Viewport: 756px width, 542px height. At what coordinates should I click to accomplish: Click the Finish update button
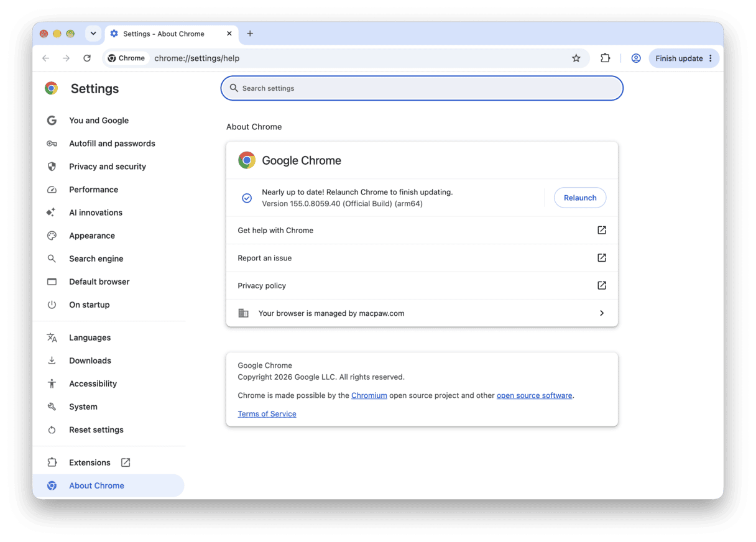pyautogui.click(x=679, y=58)
